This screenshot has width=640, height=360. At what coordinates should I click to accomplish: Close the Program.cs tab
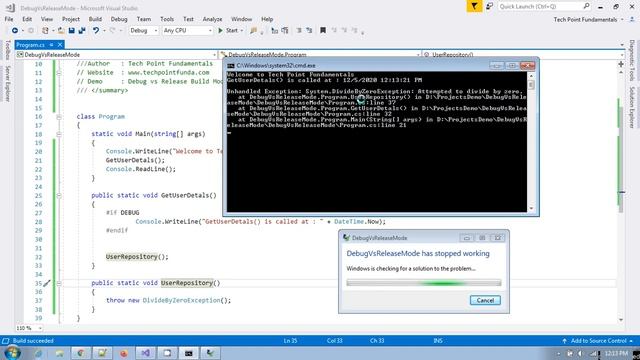click(60, 45)
